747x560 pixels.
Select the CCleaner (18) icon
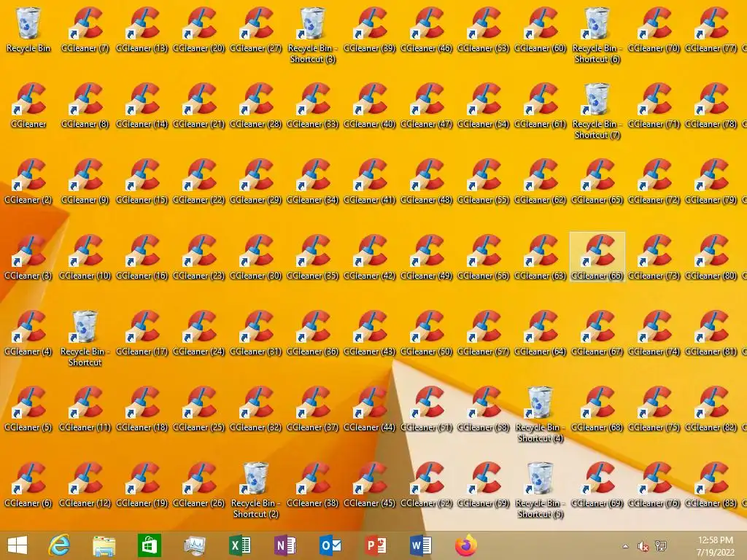pyautogui.click(x=142, y=408)
